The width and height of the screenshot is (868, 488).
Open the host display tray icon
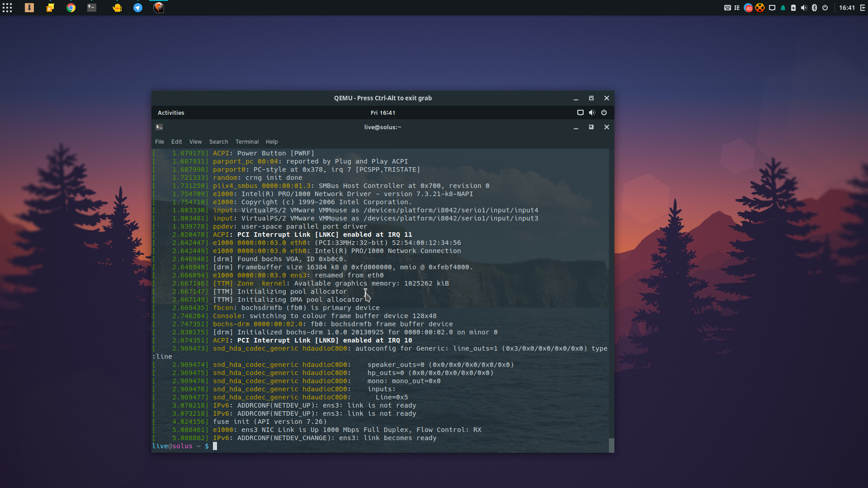pos(772,8)
